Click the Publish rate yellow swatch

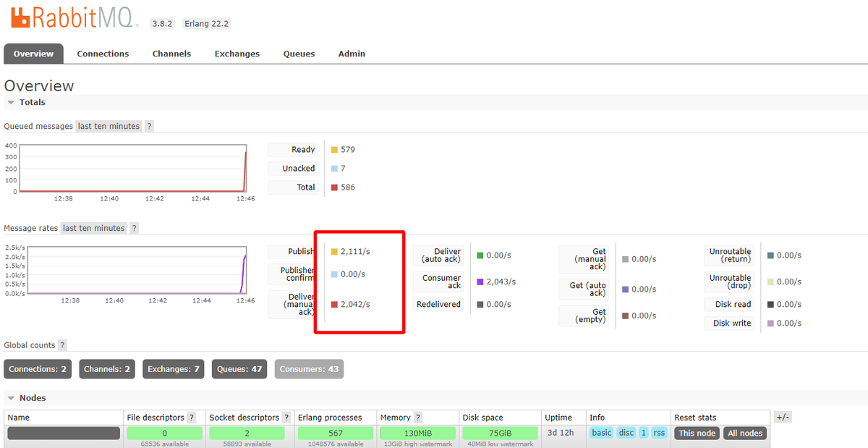(x=334, y=252)
